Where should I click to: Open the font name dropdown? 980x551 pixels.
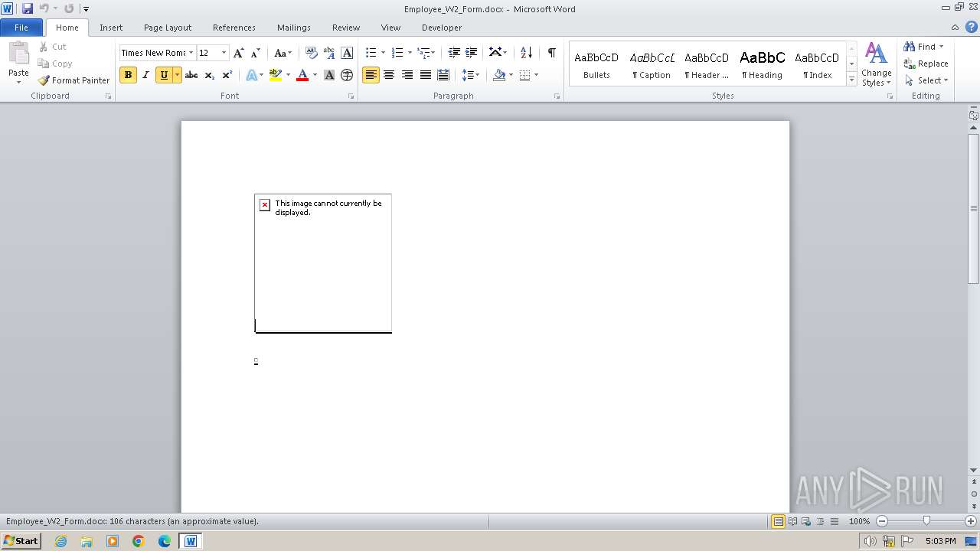(x=191, y=53)
